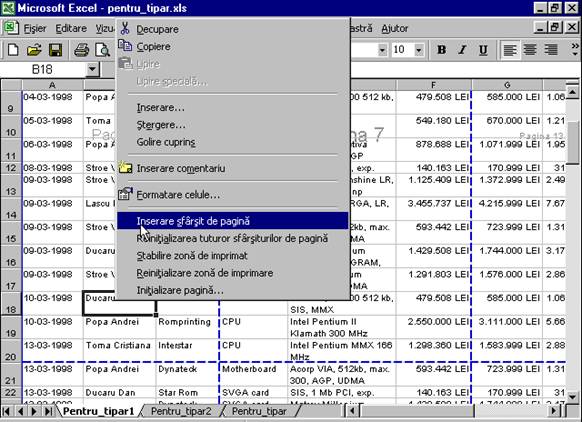Select Inserare sfârșit de pagină
Viewport: 582px width, 422px height.
tap(233, 221)
